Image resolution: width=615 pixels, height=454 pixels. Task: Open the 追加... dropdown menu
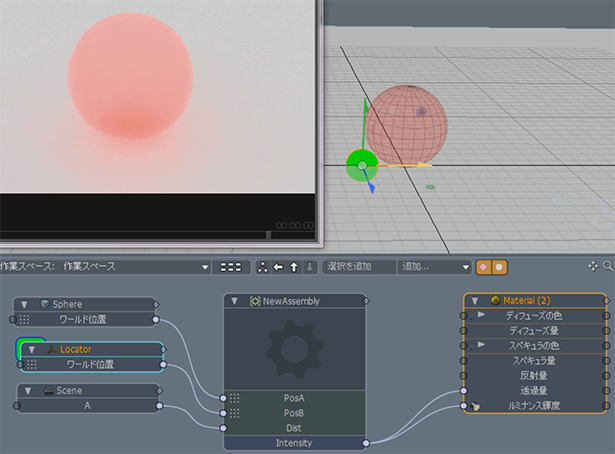coord(434,267)
